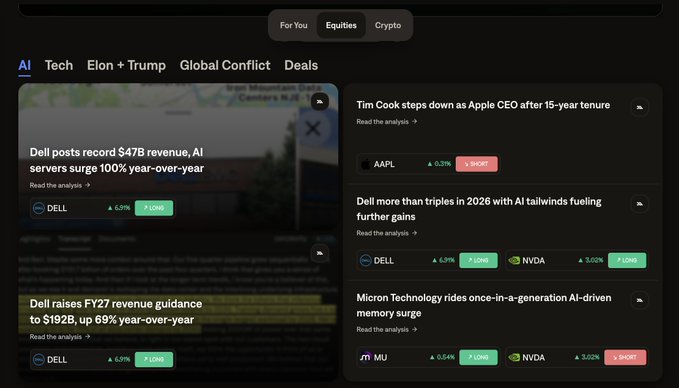Open the Tech topic tab
The height and width of the screenshot is (388, 679).
[x=59, y=65]
